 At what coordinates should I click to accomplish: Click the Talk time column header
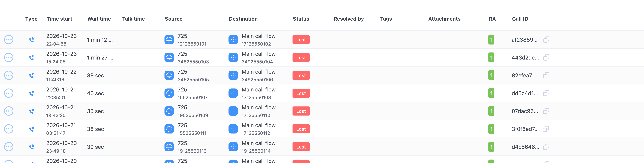point(133,19)
